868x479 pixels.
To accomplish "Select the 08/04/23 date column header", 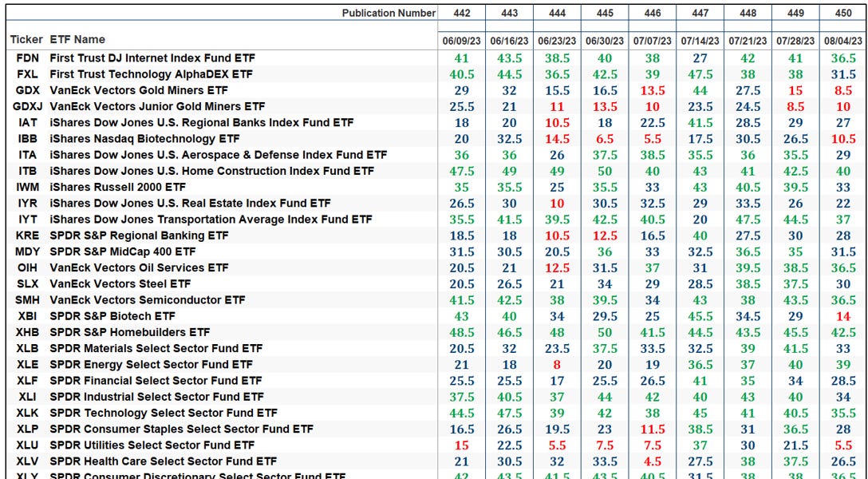I will pyautogui.click(x=843, y=41).
